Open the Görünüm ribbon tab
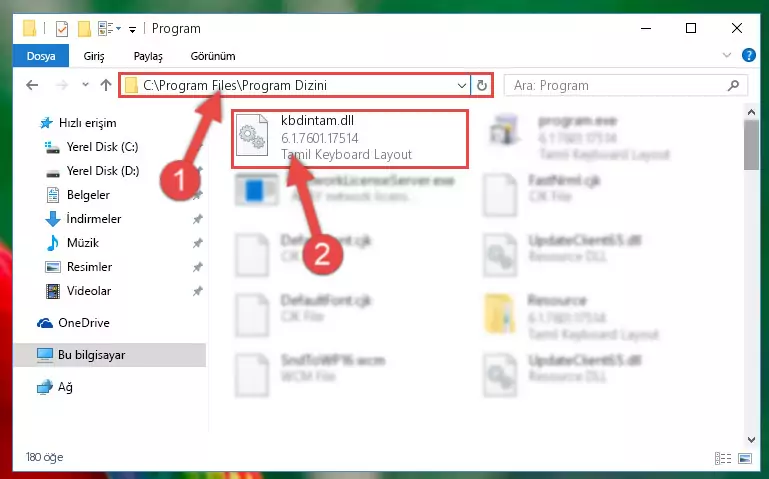This screenshot has height=479, width=769. pos(213,56)
